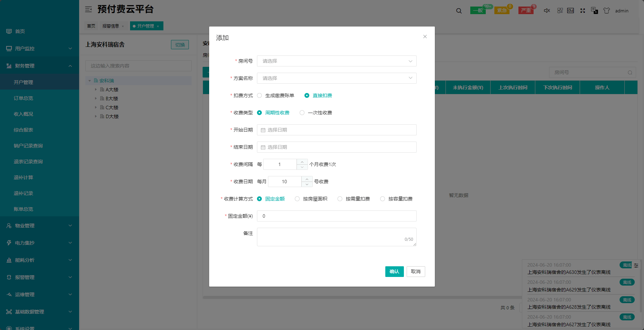Click the 切换 button next to 上海安科瑞宿舍
The width and height of the screenshot is (644, 330).
pyautogui.click(x=180, y=45)
